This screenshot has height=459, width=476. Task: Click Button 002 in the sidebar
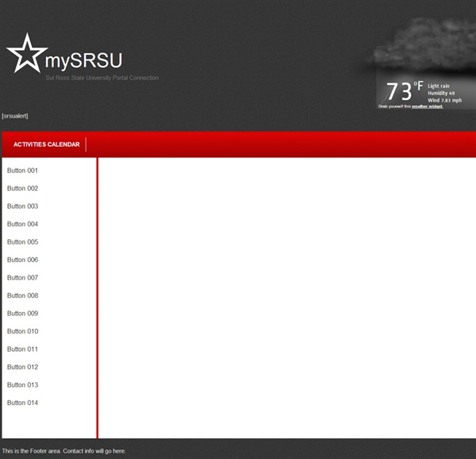pyautogui.click(x=22, y=189)
